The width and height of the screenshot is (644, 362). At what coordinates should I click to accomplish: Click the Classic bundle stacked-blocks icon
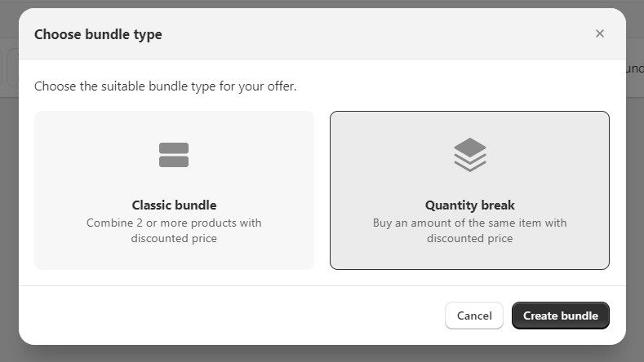pyautogui.click(x=174, y=155)
